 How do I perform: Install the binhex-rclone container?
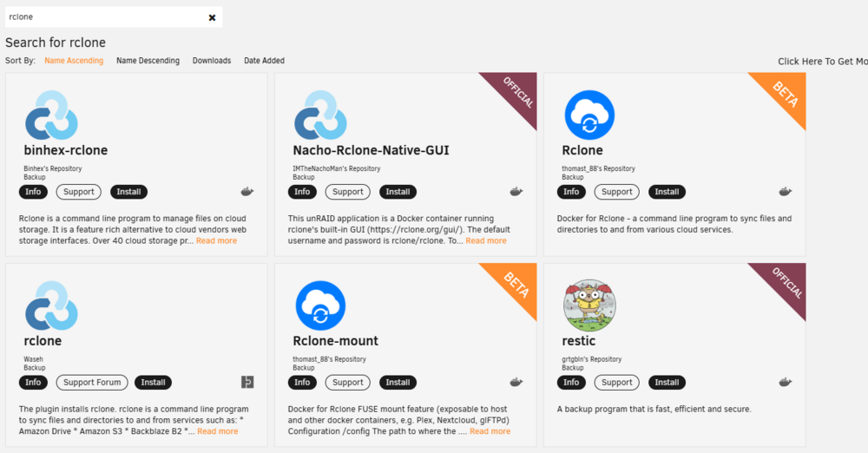point(129,192)
